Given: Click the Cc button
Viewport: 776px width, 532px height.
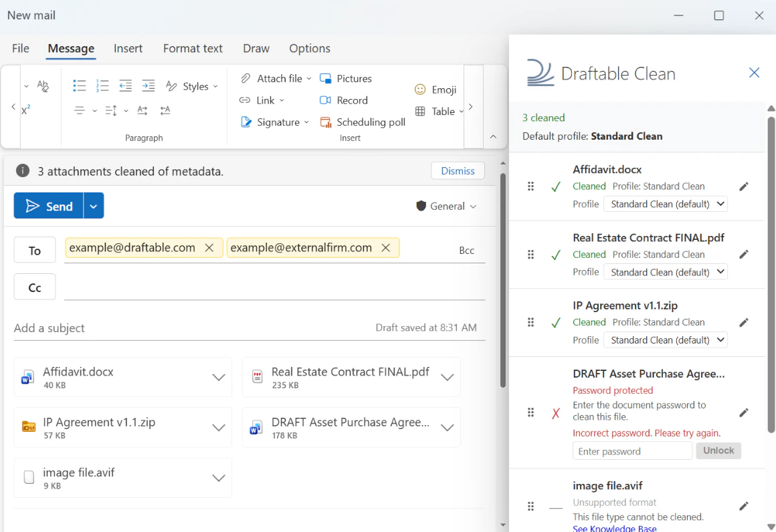Looking at the screenshot, I should pyautogui.click(x=35, y=287).
